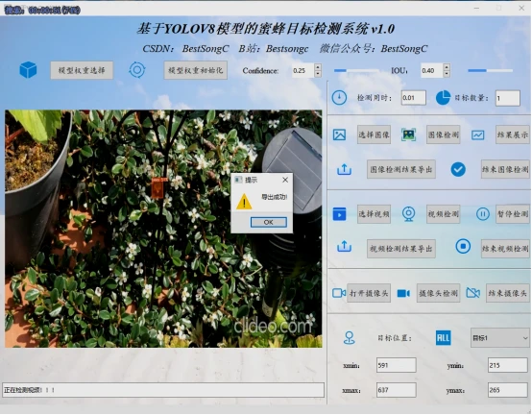The image size is (532, 415).
Task: Click the clock detection time icon
Action: coord(339,98)
